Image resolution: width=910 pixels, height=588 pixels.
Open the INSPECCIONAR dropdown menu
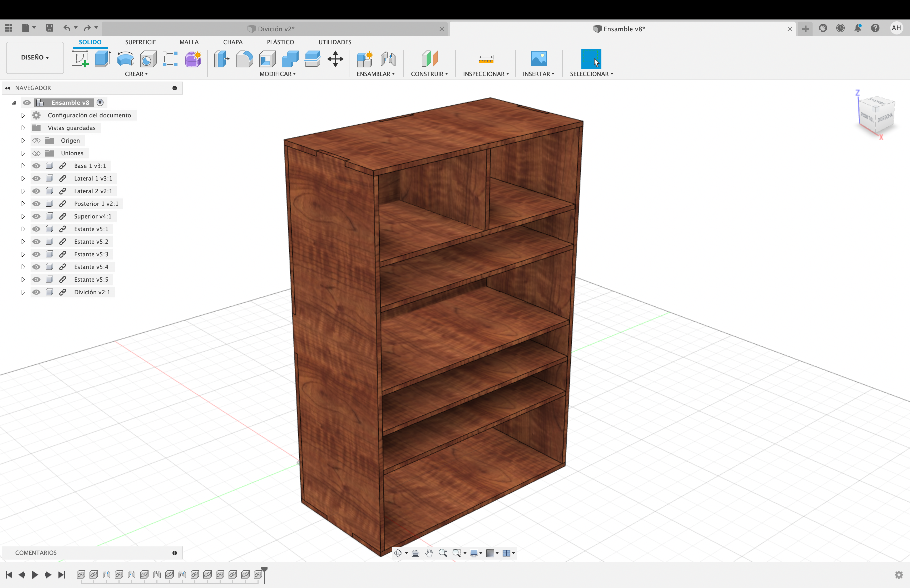(486, 74)
